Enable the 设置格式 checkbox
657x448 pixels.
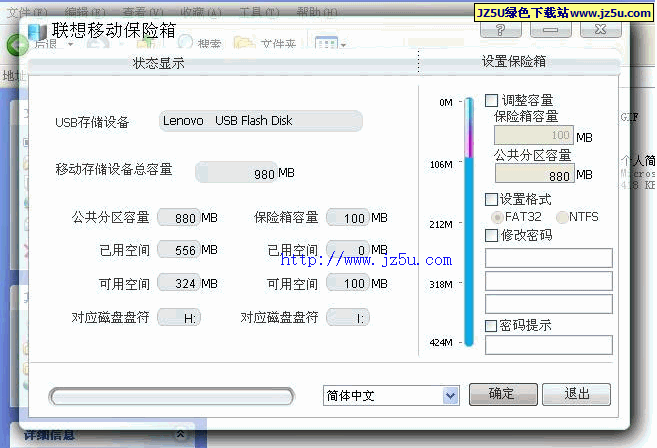click(x=491, y=199)
